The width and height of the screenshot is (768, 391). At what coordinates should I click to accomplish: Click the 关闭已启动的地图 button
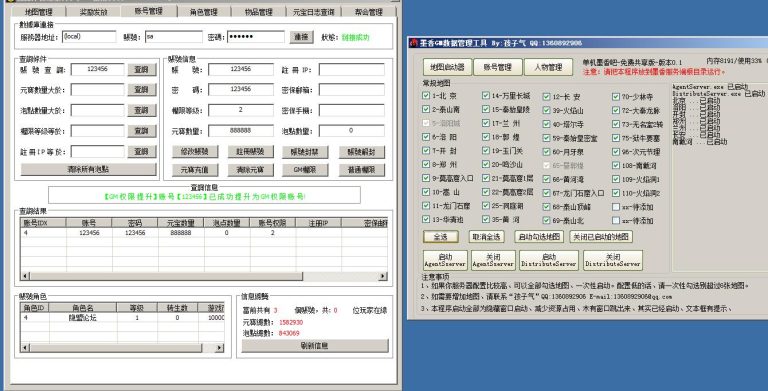pos(601,237)
